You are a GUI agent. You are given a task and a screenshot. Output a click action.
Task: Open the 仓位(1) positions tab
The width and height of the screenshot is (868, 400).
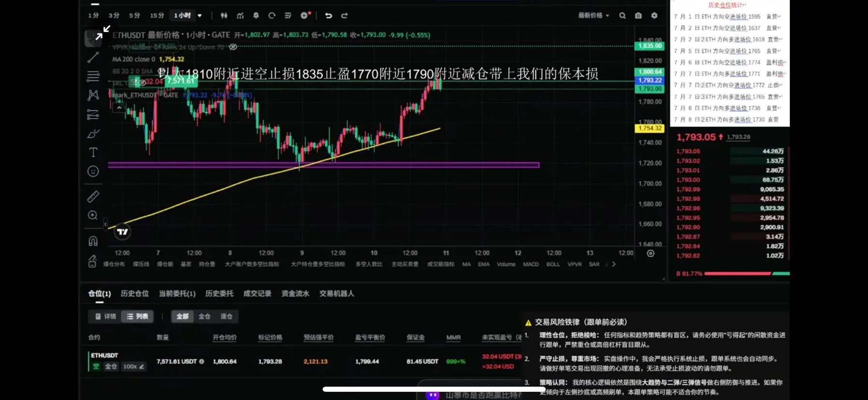click(100, 294)
